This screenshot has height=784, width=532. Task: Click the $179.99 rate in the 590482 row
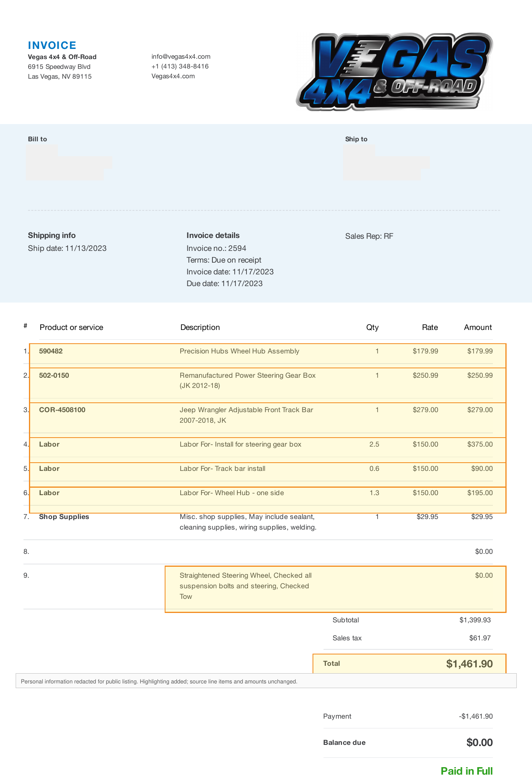point(426,351)
